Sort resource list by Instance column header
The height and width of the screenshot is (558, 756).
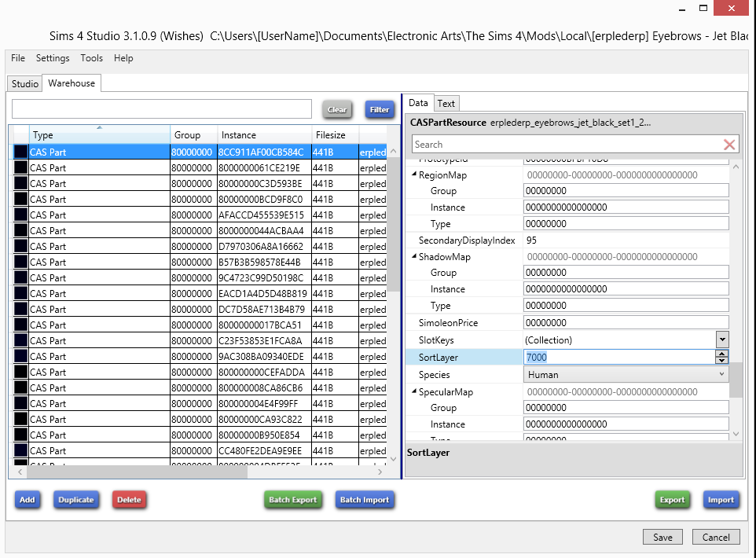(x=265, y=135)
